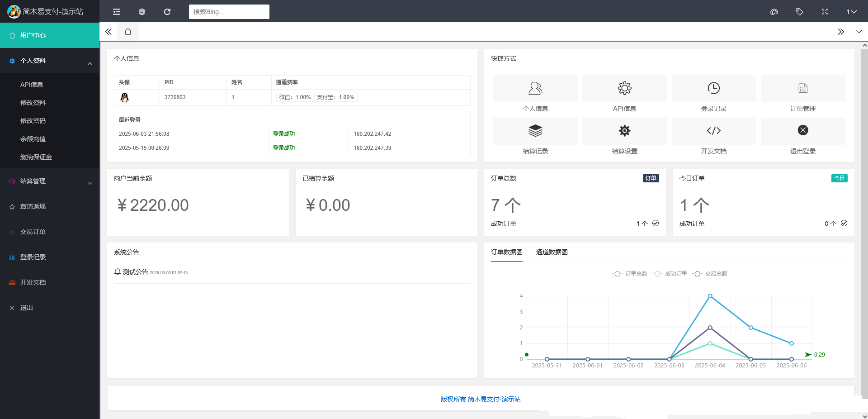Toggle fullscreen with the expand icon

(x=825, y=12)
